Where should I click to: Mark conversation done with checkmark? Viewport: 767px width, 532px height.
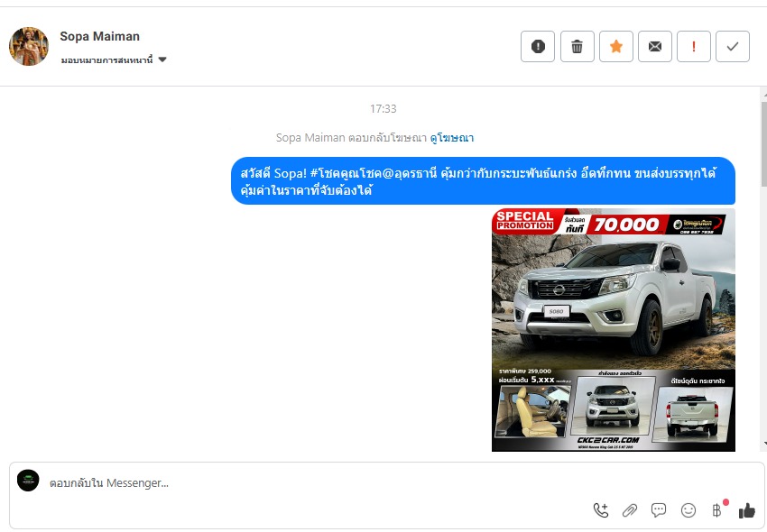(x=733, y=47)
